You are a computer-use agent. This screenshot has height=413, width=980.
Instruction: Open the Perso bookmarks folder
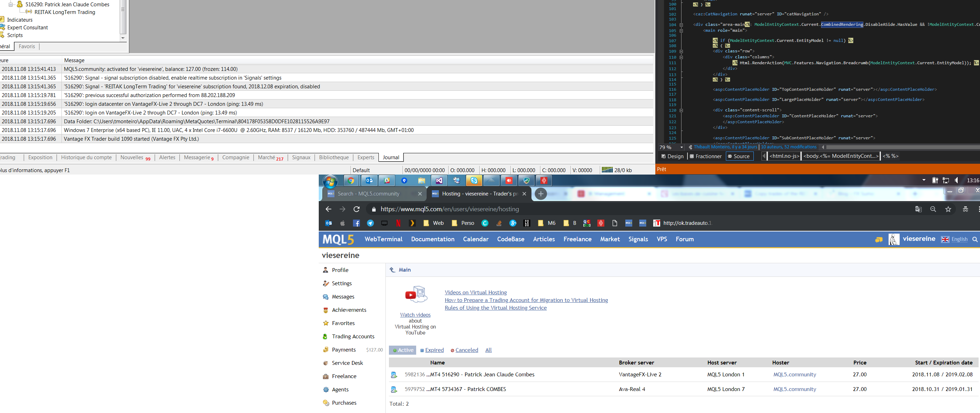point(463,223)
